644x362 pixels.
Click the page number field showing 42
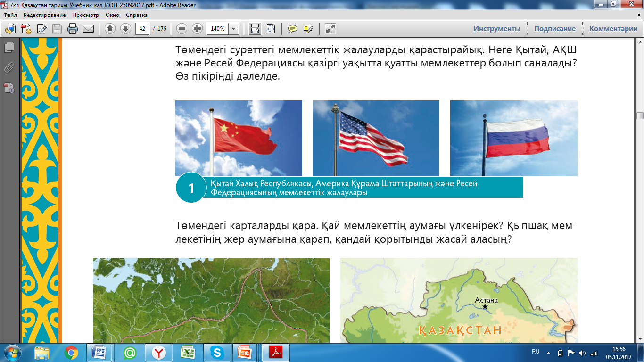[142, 29]
